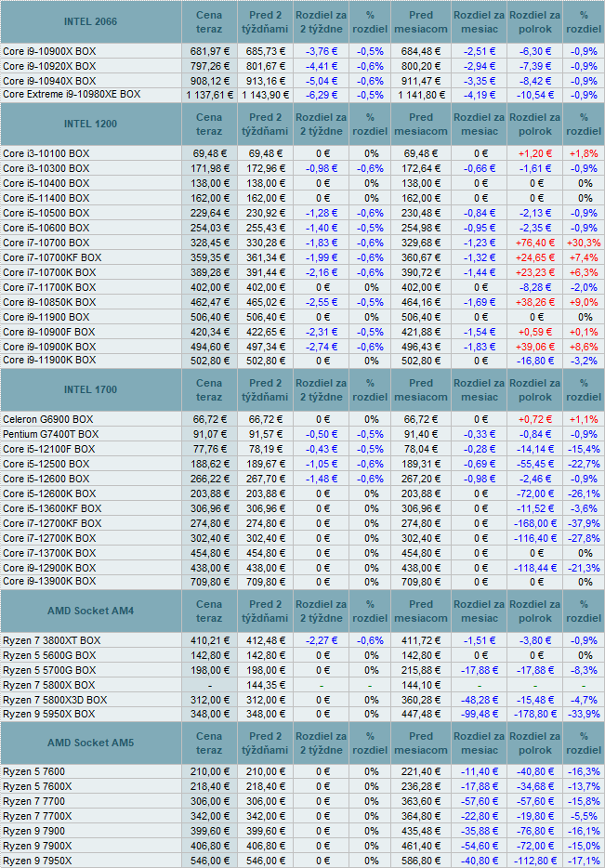Click the -76,80 € half-year difference cell
The image size is (605, 868).
tap(535, 832)
